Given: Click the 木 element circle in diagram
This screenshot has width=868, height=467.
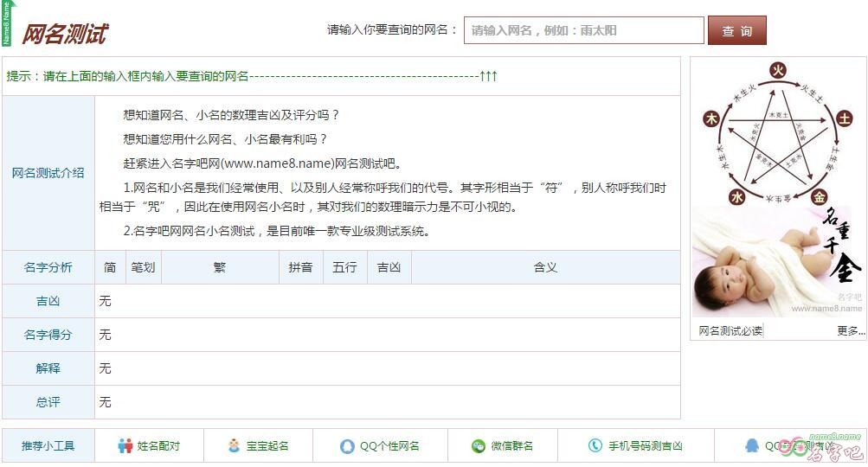Looking at the screenshot, I should tap(710, 118).
